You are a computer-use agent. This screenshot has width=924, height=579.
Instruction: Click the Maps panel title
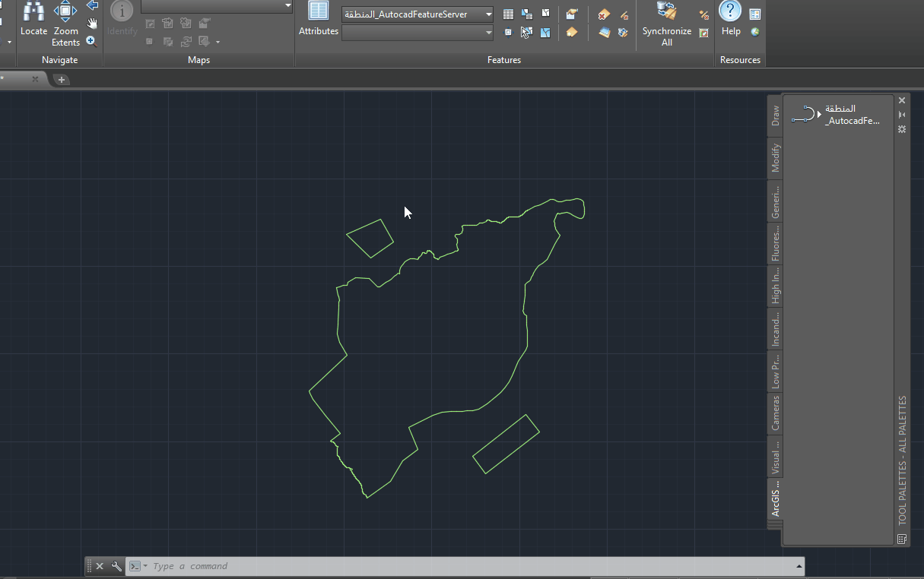coord(198,60)
